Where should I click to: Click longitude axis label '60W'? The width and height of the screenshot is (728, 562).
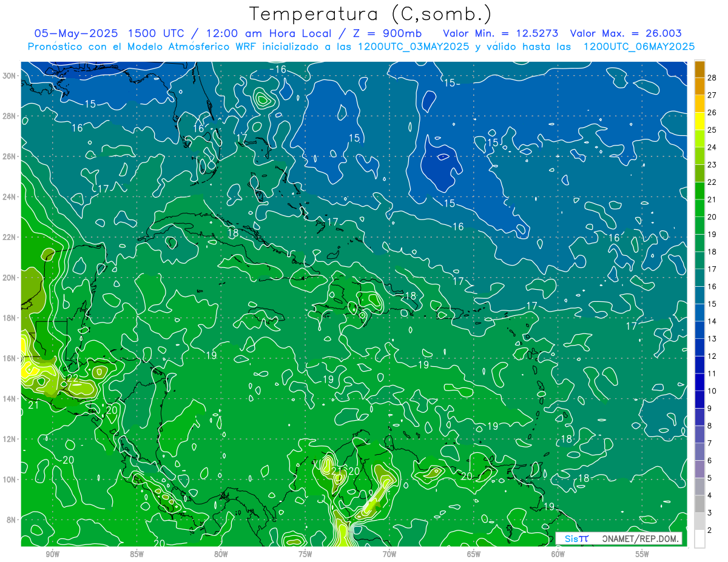(558, 555)
